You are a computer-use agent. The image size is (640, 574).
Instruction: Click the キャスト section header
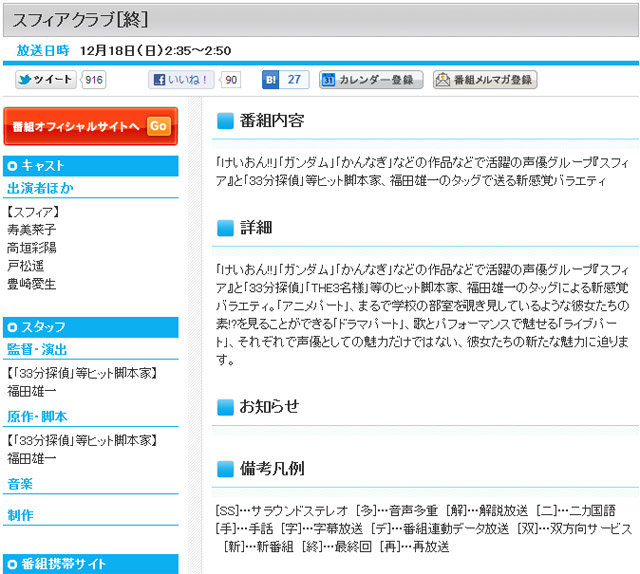click(91, 166)
